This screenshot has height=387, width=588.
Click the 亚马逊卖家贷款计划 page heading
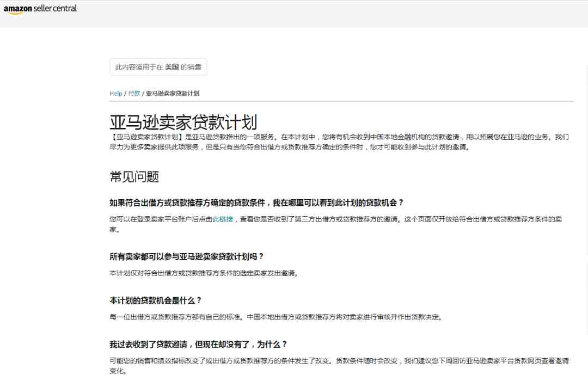(183, 122)
